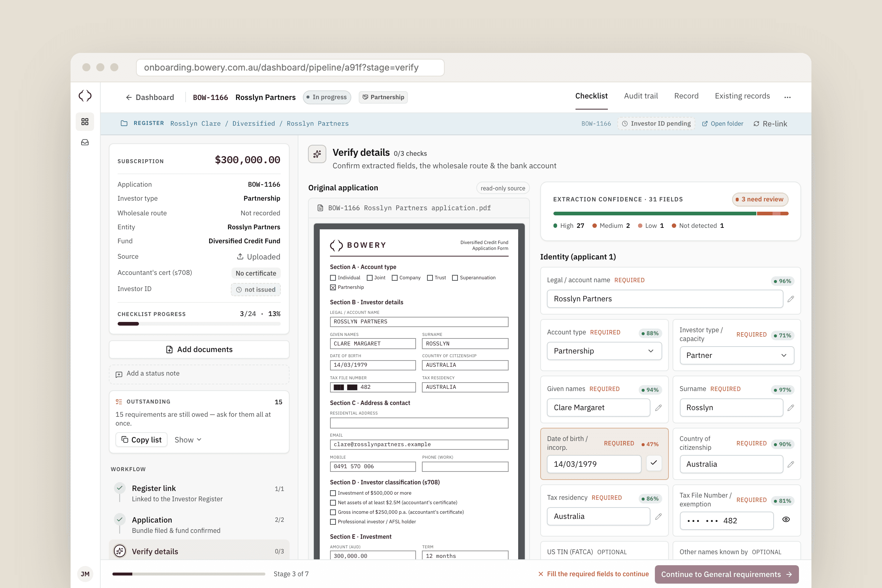Click Application step check icon

pyautogui.click(x=120, y=519)
